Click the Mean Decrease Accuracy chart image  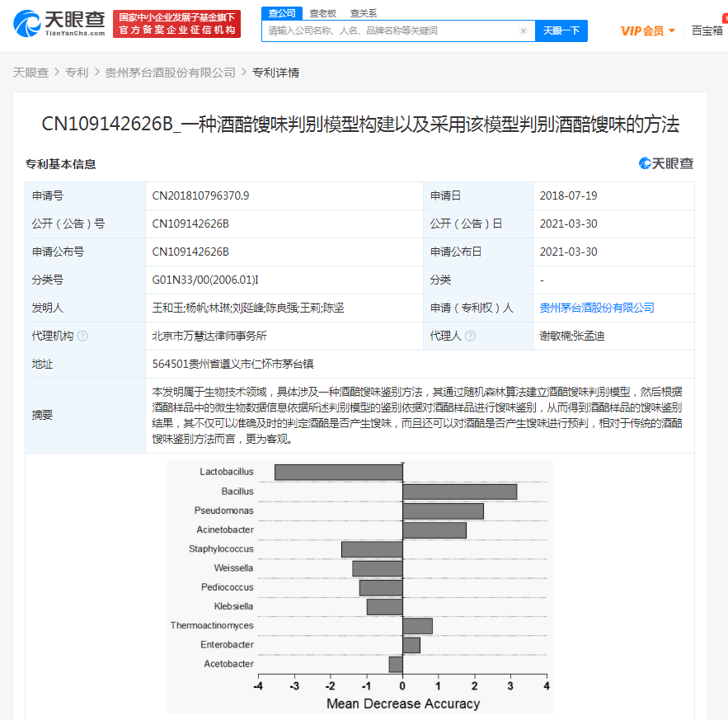point(359,586)
